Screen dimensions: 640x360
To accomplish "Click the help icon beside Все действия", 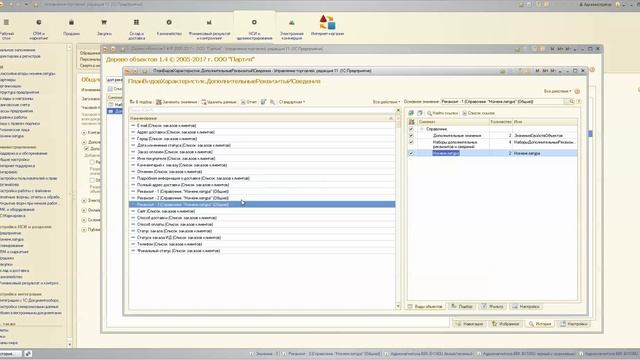I will coord(577,91).
